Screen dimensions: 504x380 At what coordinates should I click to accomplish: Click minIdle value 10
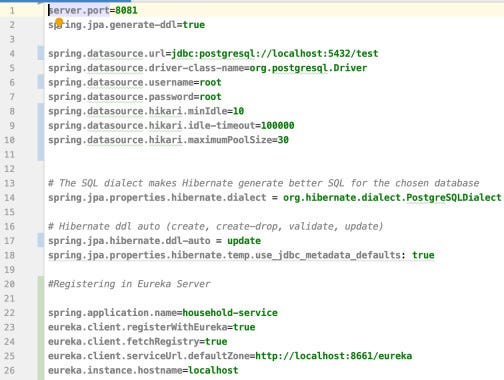coord(238,111)
